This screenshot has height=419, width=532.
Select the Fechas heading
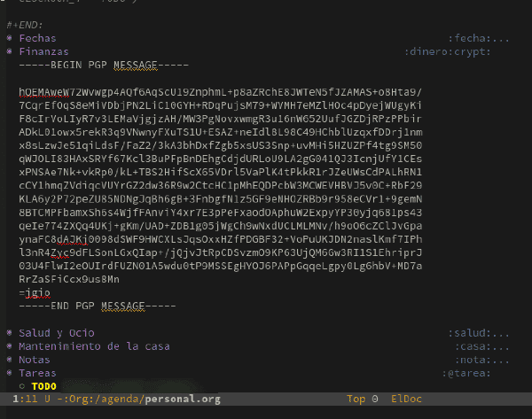[x=37, y=38]
